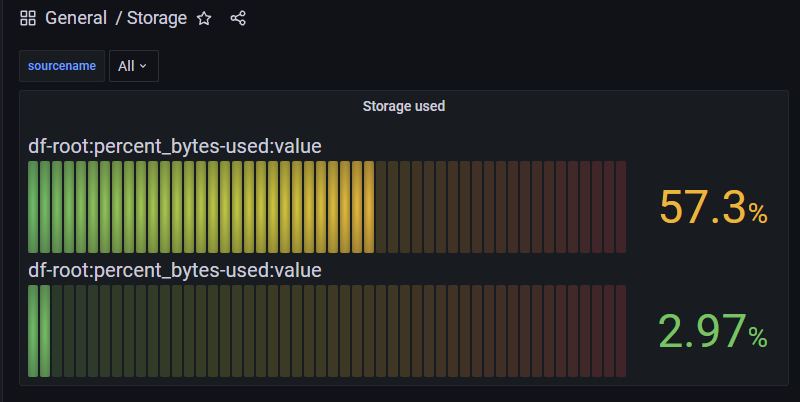The height and width of the screenshot is (402, 800).
Task: Star the Storage dashboard as favorite
Action: click(204, 18)
